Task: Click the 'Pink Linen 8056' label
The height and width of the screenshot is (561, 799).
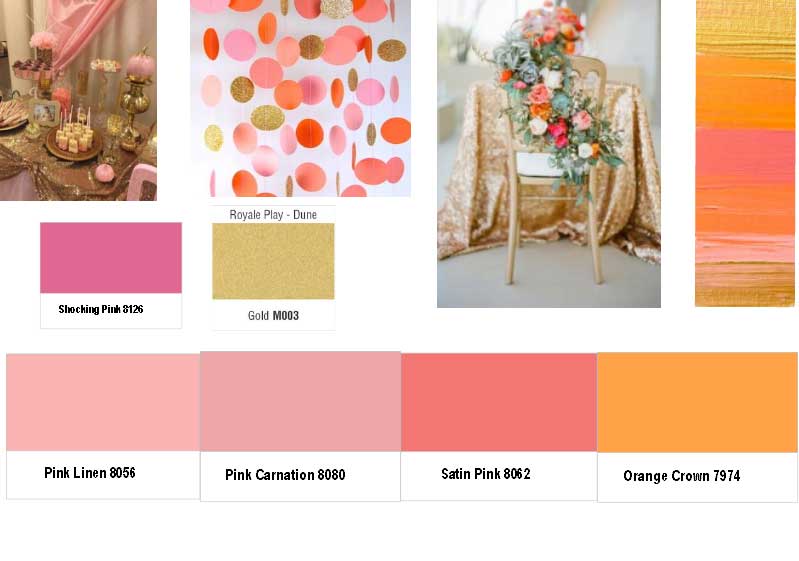Action: tap(90, 473)
